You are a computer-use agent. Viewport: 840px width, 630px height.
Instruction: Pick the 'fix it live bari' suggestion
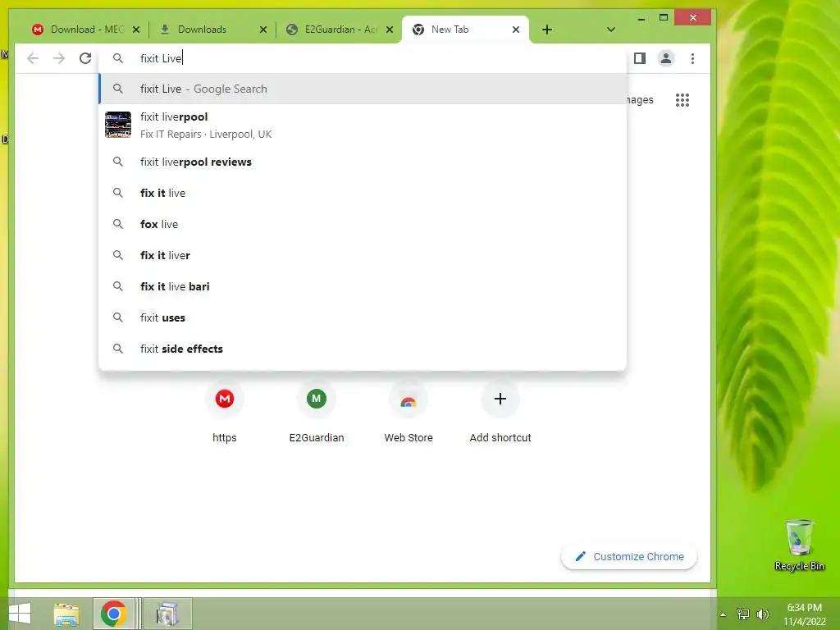tap(363, 286)
